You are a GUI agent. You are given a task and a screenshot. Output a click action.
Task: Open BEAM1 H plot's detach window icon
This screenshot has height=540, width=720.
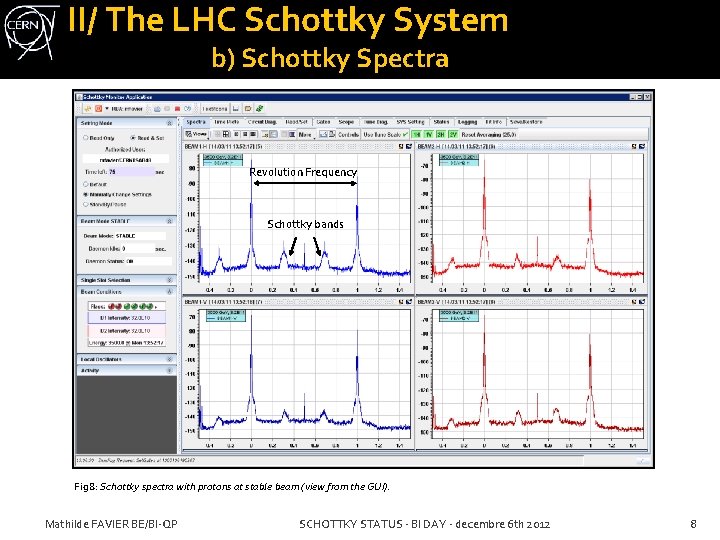tap(409, 146)
